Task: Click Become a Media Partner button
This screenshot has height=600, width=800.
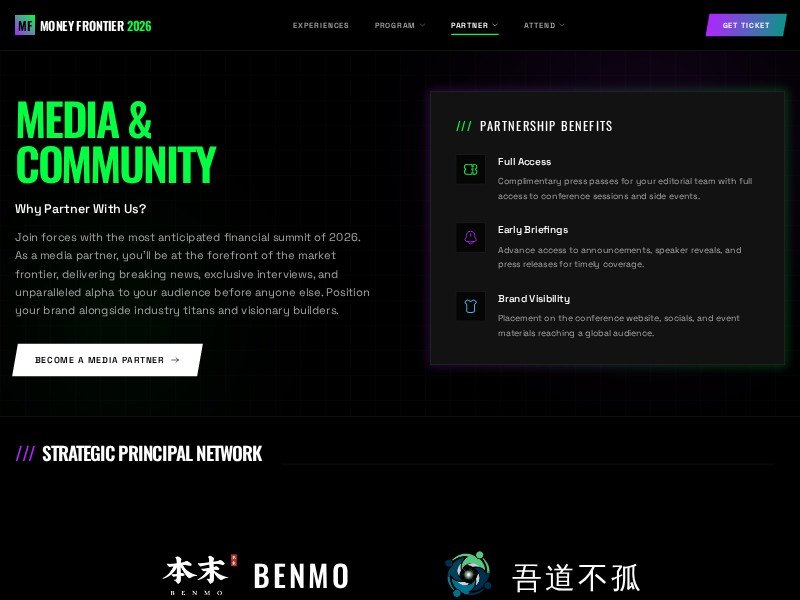Action: 107,360
